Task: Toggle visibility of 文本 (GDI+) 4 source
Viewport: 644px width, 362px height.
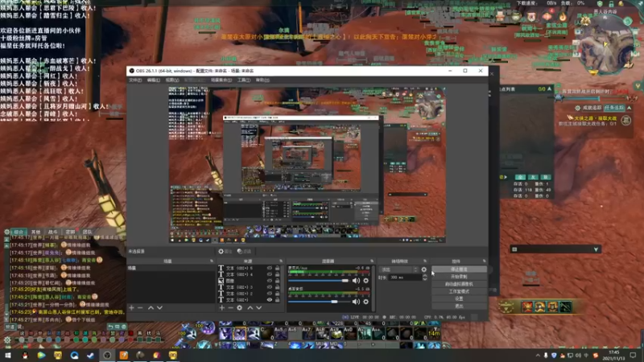Action: tap(270, 274)
